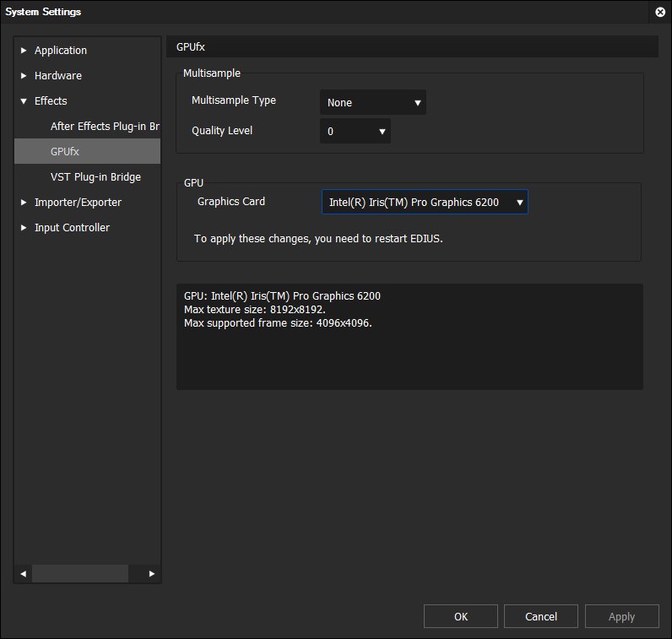672x639 pixels.
Task: Click the 'Max texture size: 8192x8192.' text
Action: pyautogui.click(x=255, y=310)
